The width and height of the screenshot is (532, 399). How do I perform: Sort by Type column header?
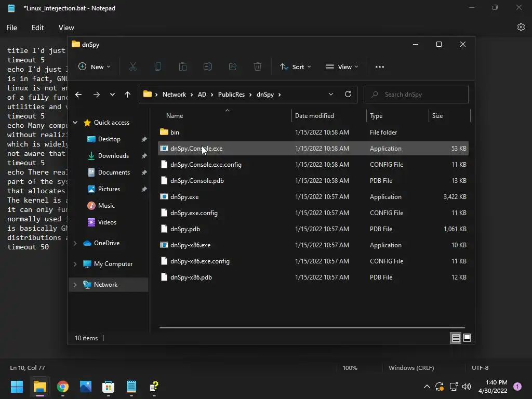[x=397, y=116]
